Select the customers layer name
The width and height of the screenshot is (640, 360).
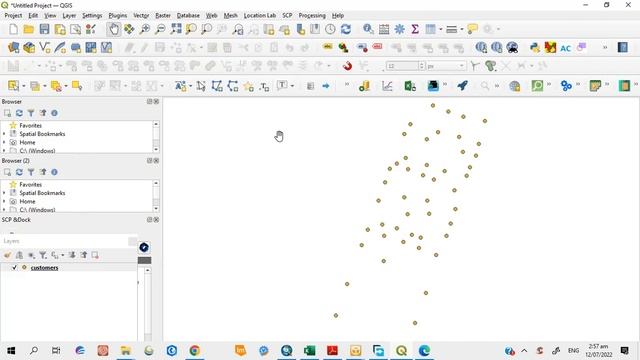[x=44, y=268]
